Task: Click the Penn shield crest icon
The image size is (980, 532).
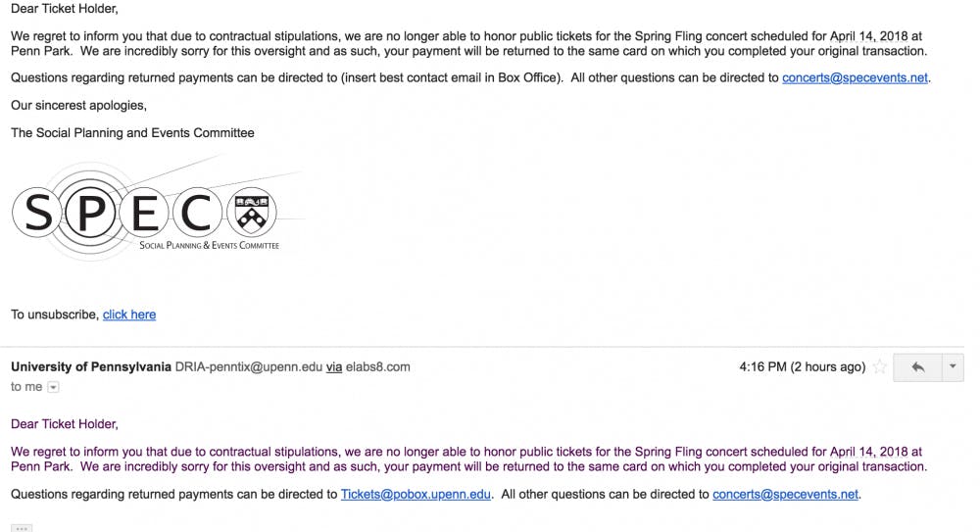Action: tap(252, 211)
